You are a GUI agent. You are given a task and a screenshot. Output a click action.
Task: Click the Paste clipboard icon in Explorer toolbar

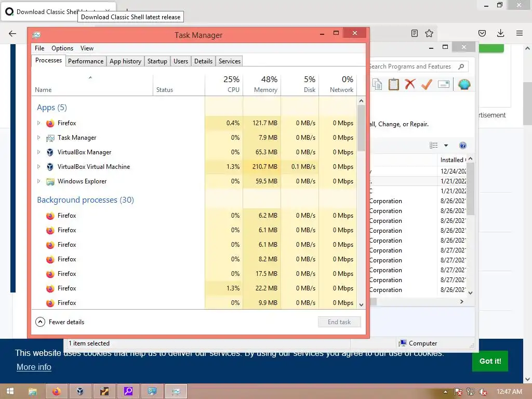[394, 84]
